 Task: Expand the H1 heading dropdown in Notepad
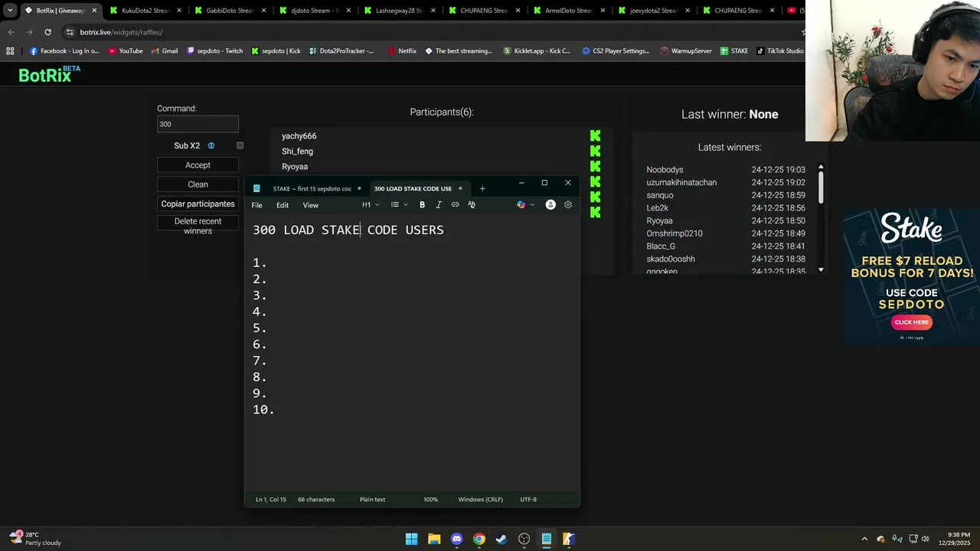371,205
